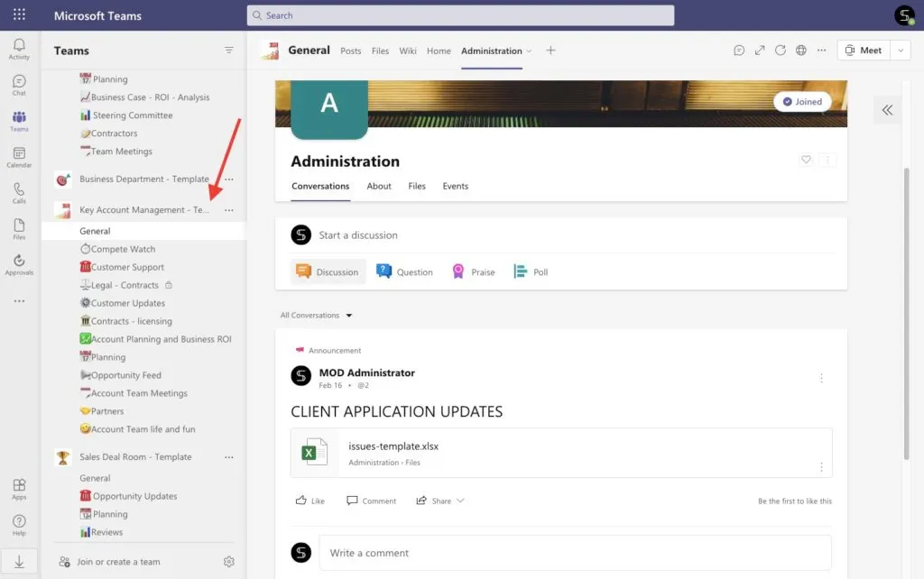
Task: Collapse the Key Account Management team
Action: tap(143, 210)
